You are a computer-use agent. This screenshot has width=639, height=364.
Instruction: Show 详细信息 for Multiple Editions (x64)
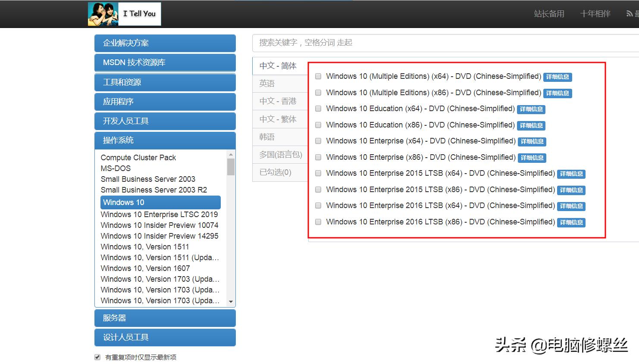pos(558,77)
